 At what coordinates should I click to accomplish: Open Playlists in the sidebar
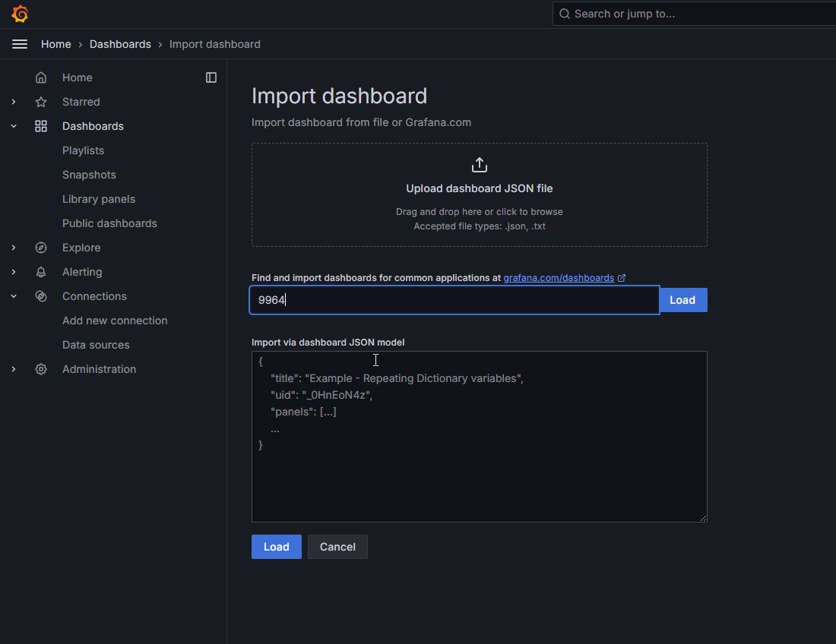tap(83, 150)
